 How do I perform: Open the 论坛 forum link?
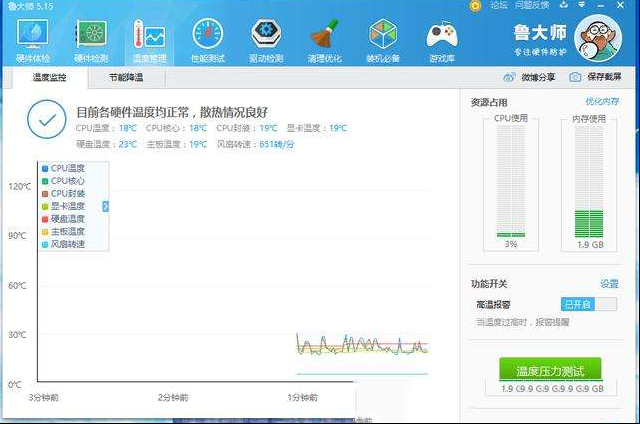498,5
